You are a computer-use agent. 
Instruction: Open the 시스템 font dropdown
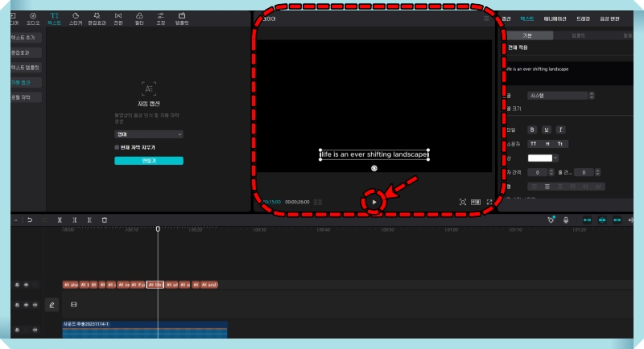tap(558, 96)
